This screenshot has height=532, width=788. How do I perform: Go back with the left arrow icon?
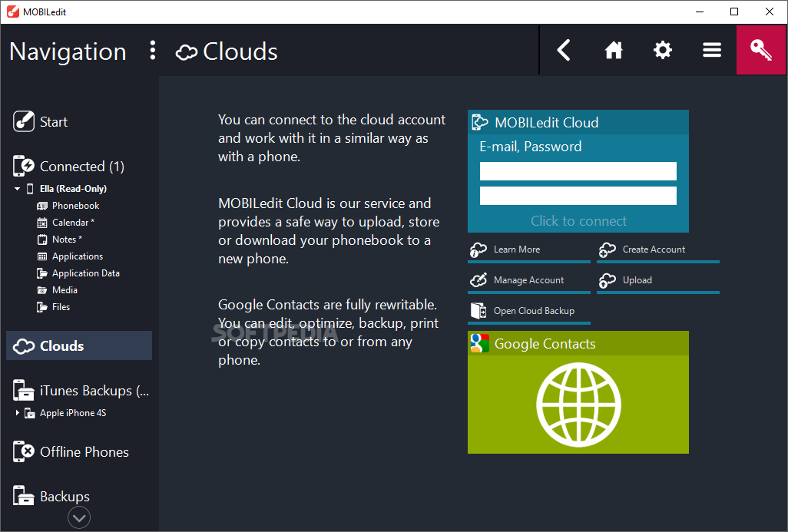564,50
